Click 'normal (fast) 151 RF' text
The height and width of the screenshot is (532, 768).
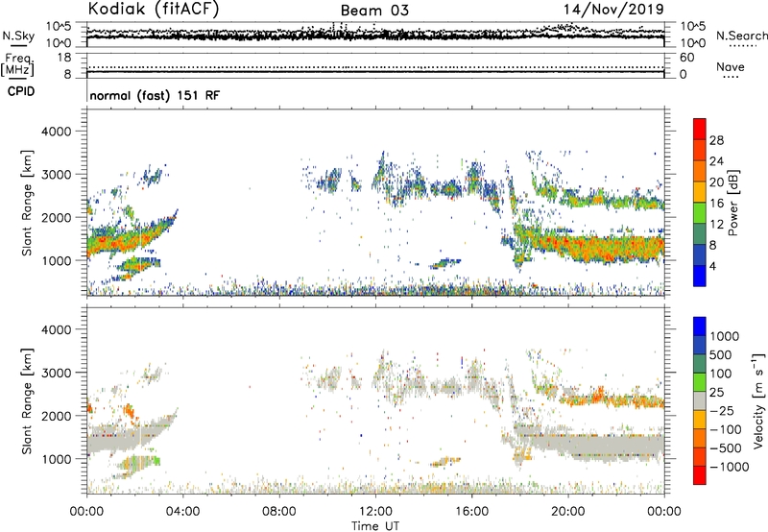155,95
